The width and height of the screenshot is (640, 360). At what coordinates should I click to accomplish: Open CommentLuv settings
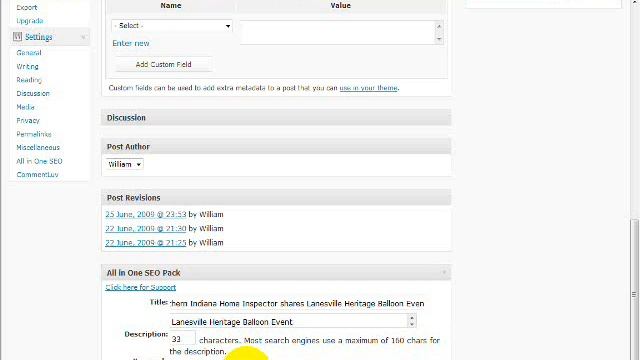(38, 174)
